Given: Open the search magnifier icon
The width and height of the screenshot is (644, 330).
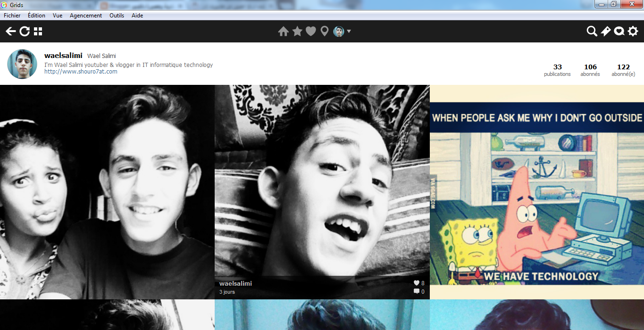Looking at the screenshot, I should click(592, 32).
